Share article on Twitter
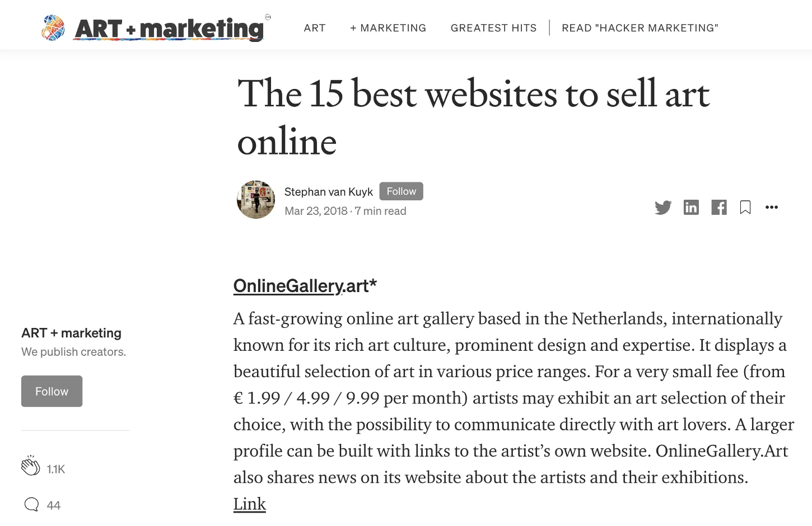 (x=663, y=208)
